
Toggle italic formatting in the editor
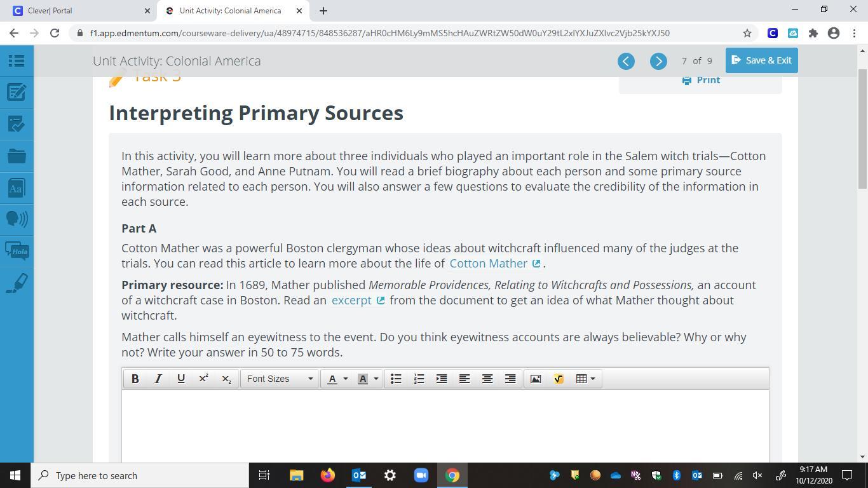[x=158, y=379]
